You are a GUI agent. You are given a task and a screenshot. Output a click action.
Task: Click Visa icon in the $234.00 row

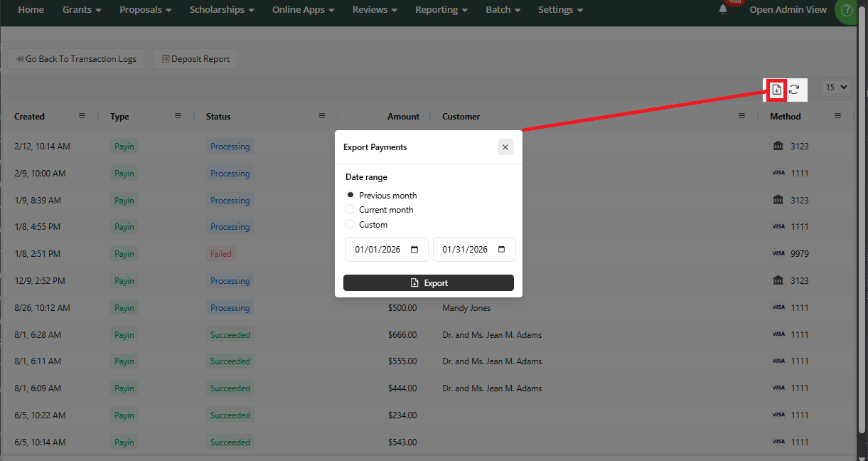coord(778,415)
